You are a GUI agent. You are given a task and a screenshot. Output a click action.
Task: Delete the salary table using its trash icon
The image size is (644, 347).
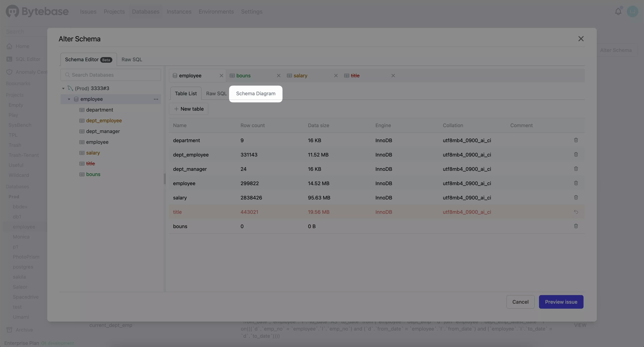576,198
